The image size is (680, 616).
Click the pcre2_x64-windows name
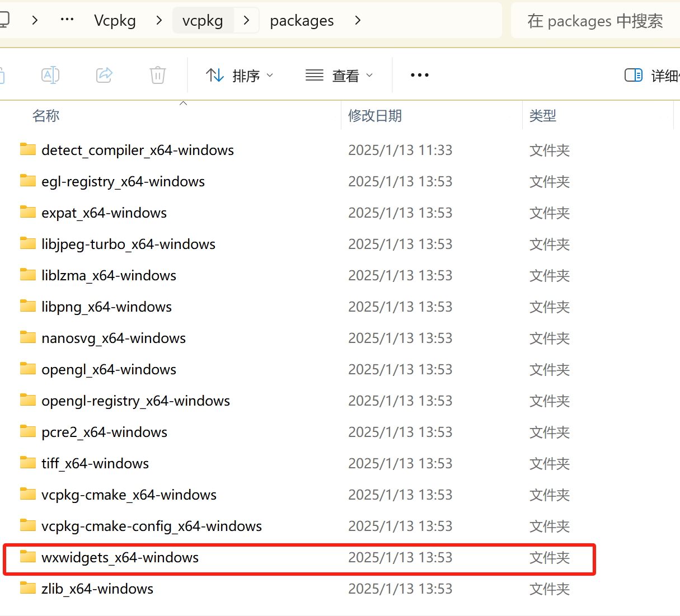(x=104, y=432)
